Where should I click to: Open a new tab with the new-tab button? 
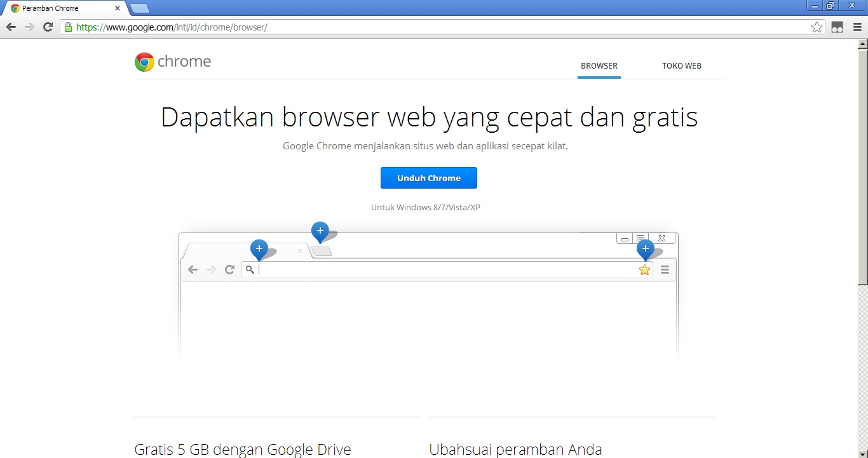click(x=140, y=8)
